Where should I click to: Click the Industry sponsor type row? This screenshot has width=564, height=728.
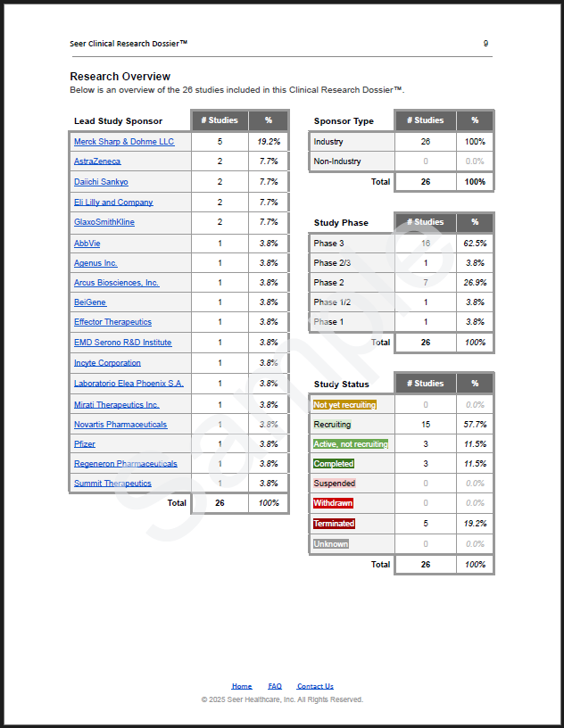click(401, 142)
